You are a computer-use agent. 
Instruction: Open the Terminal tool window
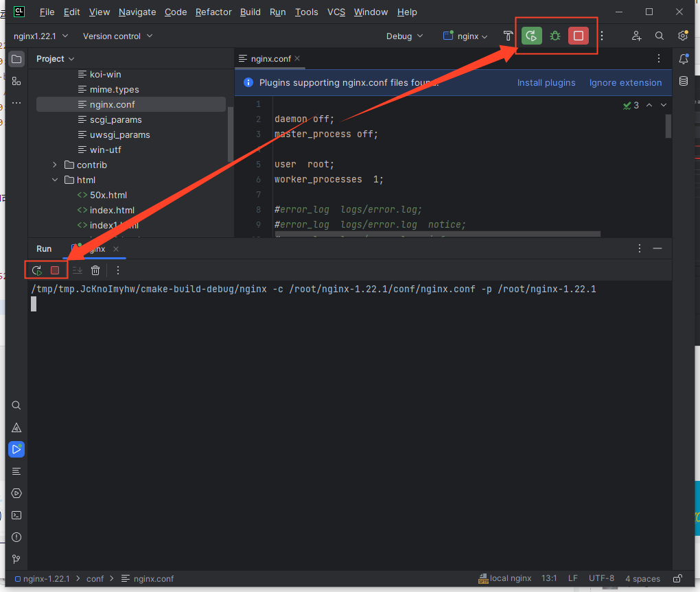point(16,515)
